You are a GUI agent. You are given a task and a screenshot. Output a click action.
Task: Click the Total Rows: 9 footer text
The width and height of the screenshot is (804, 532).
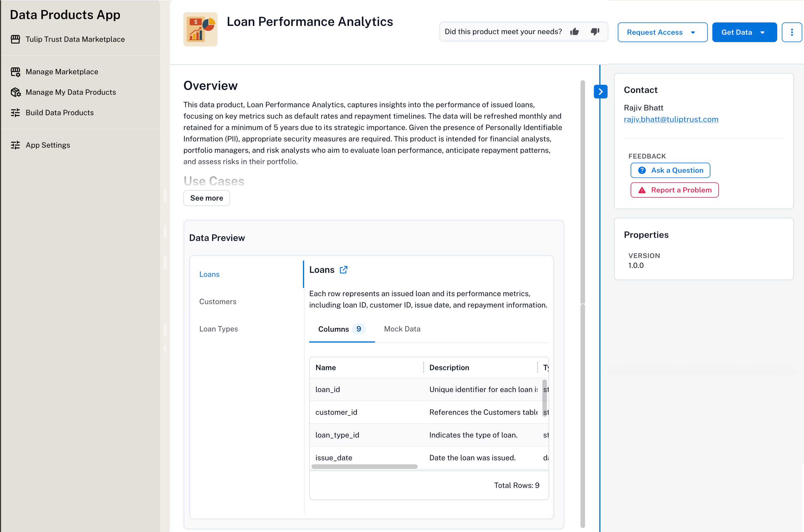coord(516,486)
